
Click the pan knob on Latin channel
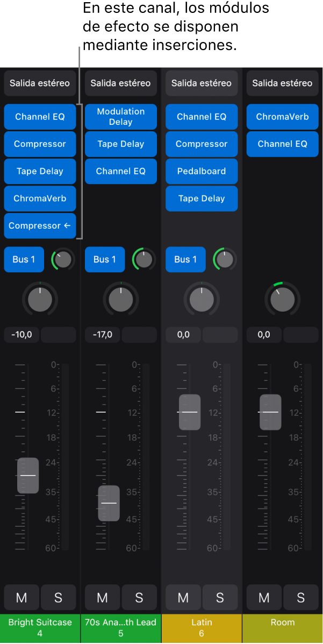202,300
